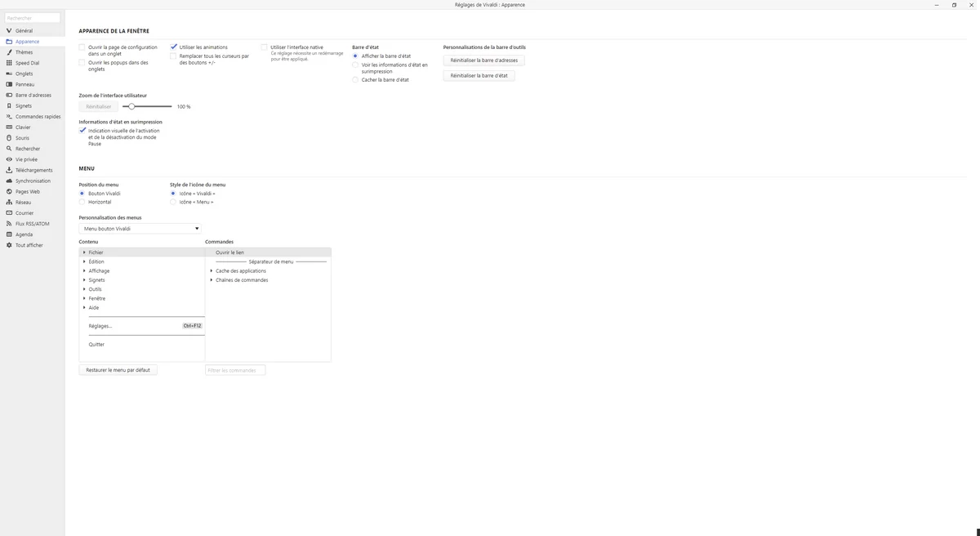Focus the Filtrer les commandes field
Screen dimensions: 980x536
coord(235,370)
